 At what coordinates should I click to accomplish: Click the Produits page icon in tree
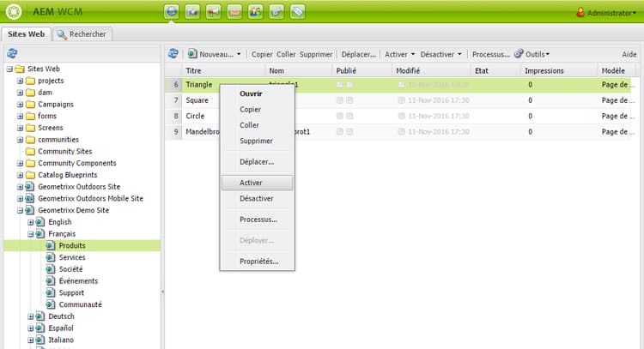tap(51, 245)
